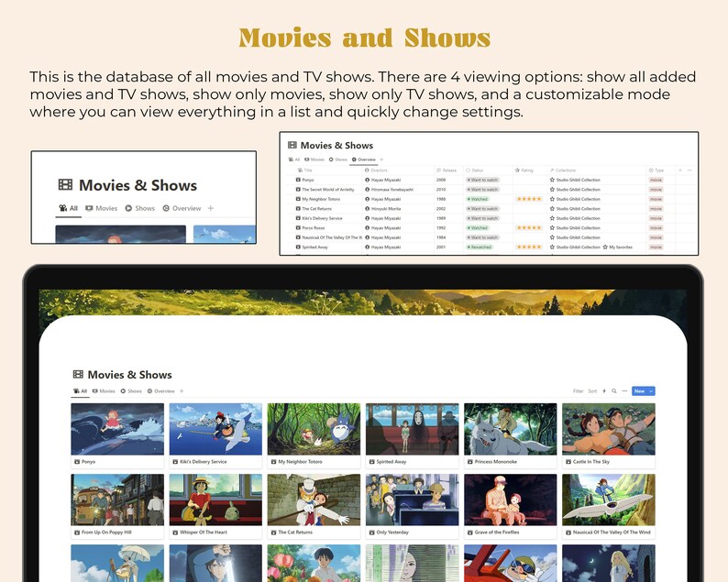This screenshot has width=728, height=582.
Task: Click the Ponyo title label under its card
Action: (x=88, y=462)
